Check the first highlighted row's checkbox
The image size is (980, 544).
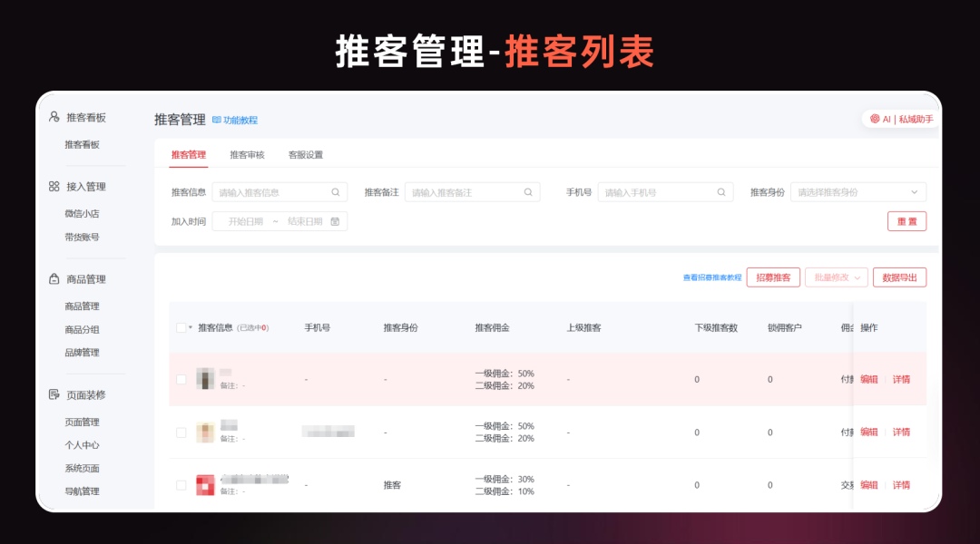[x=181, y=378]
